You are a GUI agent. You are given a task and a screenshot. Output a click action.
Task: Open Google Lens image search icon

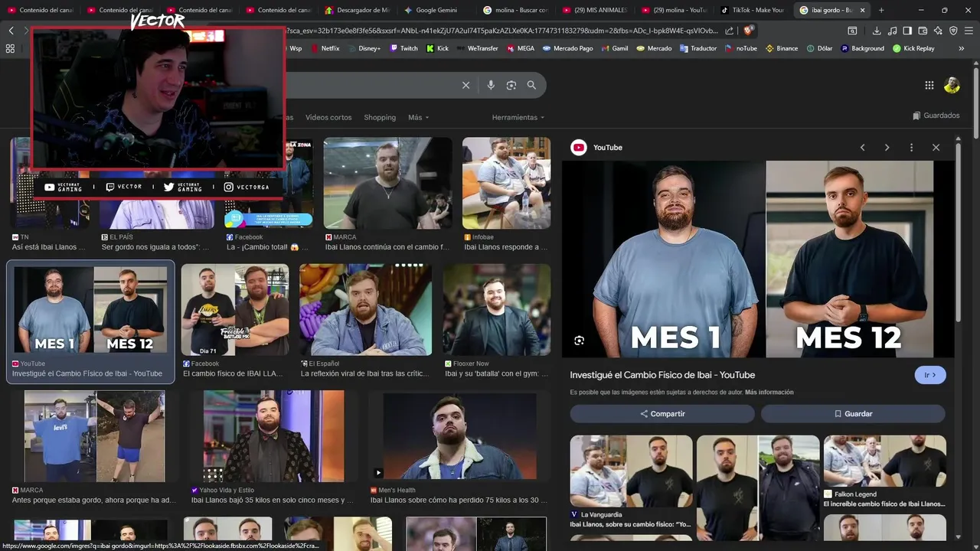(511, 85)
